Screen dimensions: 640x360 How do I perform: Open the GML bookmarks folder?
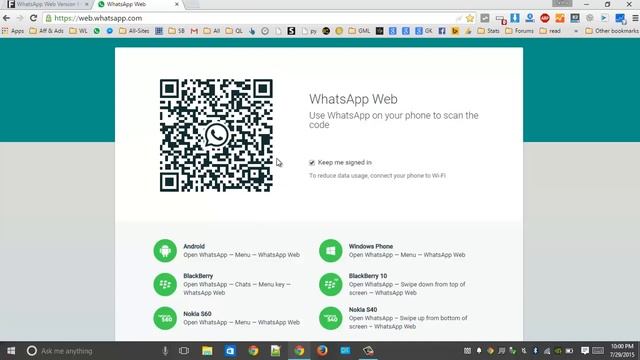(x=360, y=31)
